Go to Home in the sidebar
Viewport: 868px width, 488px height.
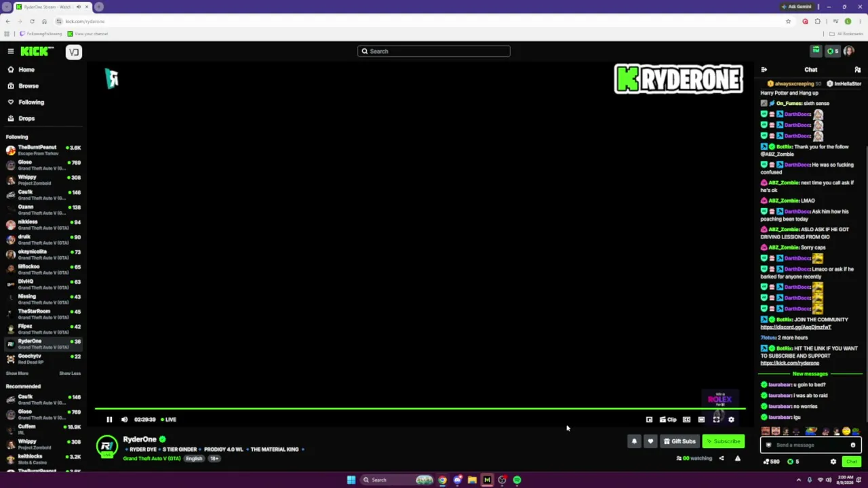click(x=42, y=70)
